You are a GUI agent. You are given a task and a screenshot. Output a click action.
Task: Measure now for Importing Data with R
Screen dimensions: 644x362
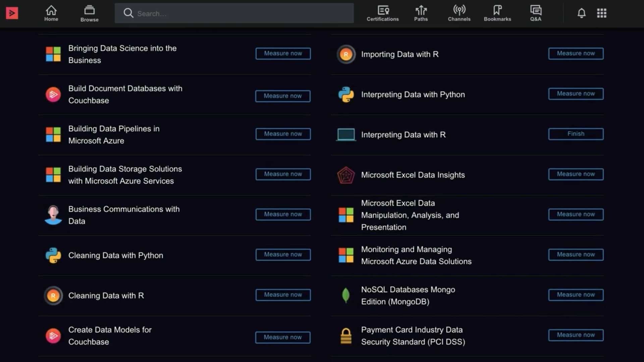(x=576, y=54)
